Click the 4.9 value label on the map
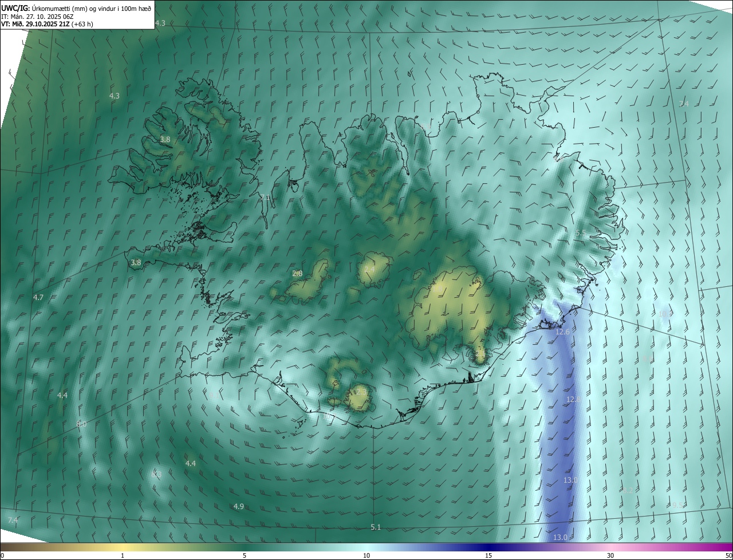The image size is (733, 560). (x=239, y=506)
